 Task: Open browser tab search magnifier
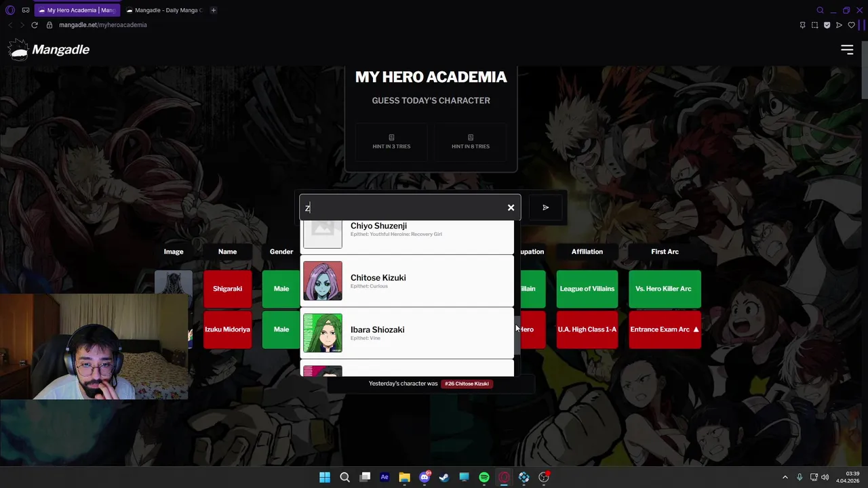coord(820,10)
